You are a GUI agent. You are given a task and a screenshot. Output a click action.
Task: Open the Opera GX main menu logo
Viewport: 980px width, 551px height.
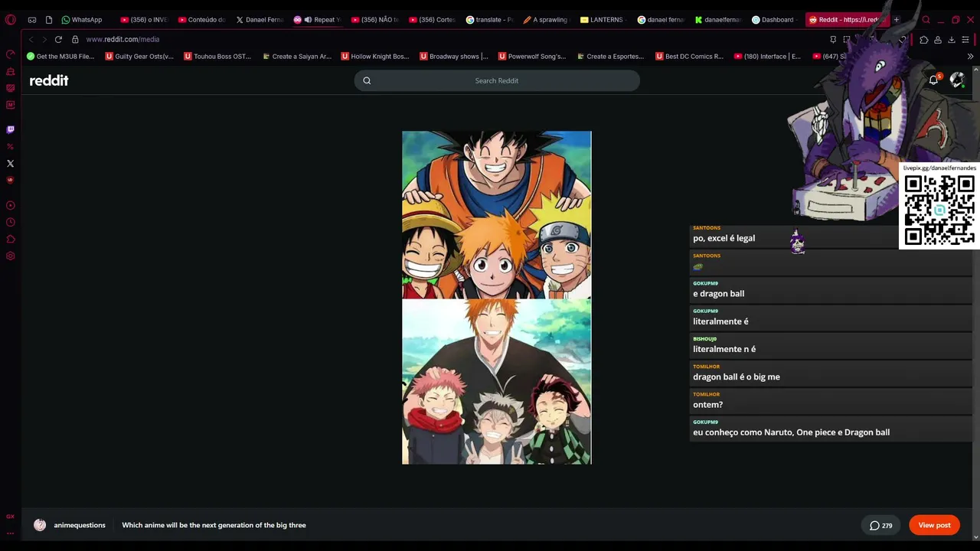click(x=10, y=19)
